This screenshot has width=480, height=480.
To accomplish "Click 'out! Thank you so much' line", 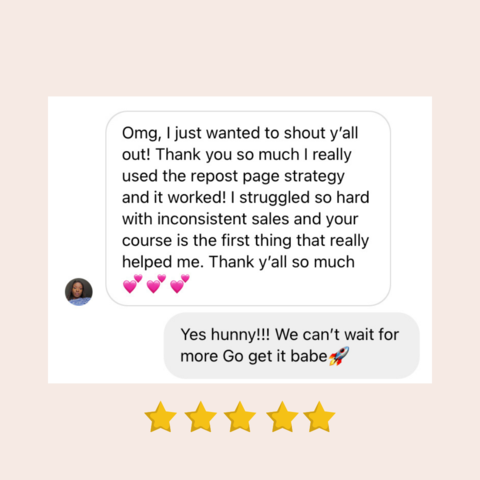I will [211, 155].
